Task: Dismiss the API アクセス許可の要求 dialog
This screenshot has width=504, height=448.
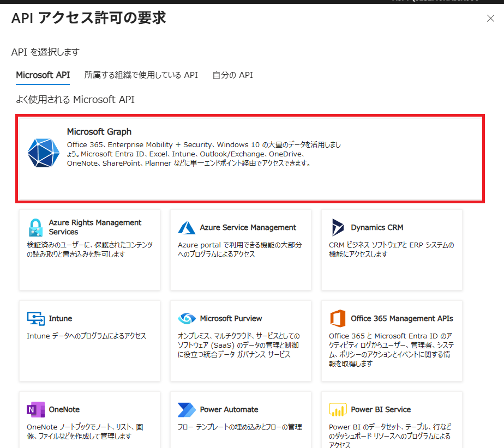Action: (x=490, y=18)
